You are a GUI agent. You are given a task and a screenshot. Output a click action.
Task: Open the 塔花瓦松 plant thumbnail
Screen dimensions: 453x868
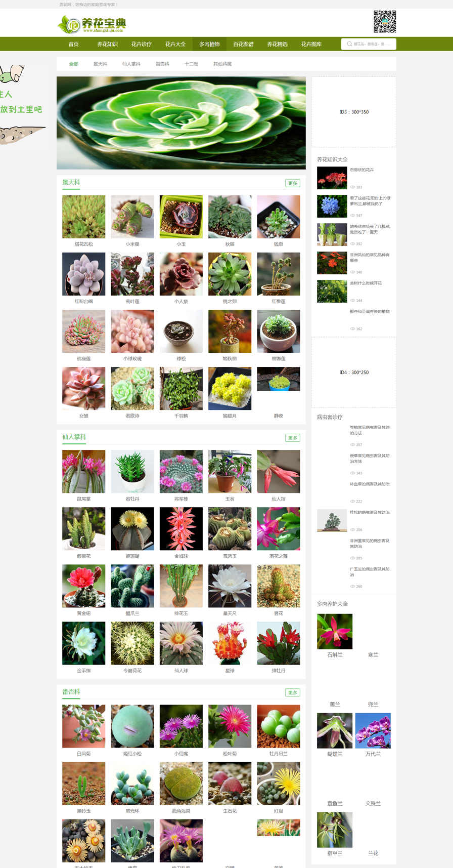pos(84,217)
